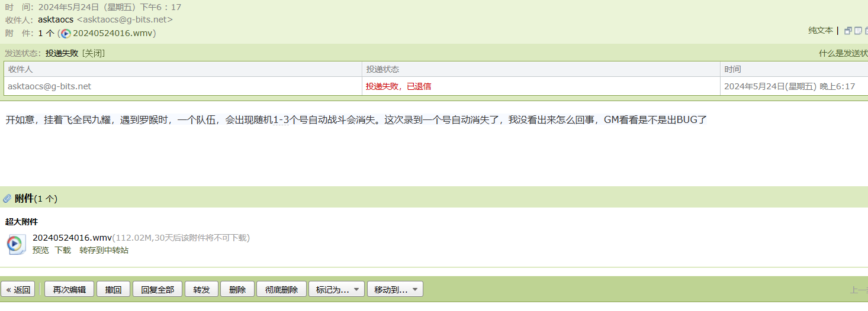The image size is (868, 311).
Task: Click the paperclip icon next to 附件
Action: [7, 199]
